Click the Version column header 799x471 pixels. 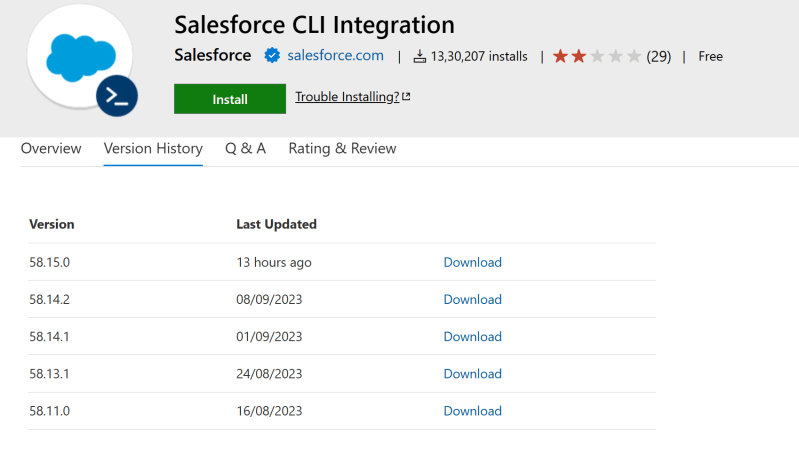[51, 224]
